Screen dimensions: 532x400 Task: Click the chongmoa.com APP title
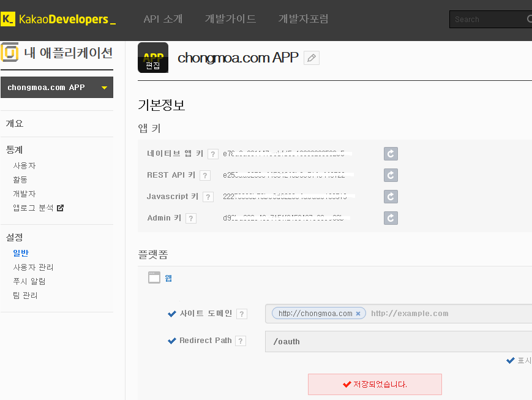tap(238, 58)
